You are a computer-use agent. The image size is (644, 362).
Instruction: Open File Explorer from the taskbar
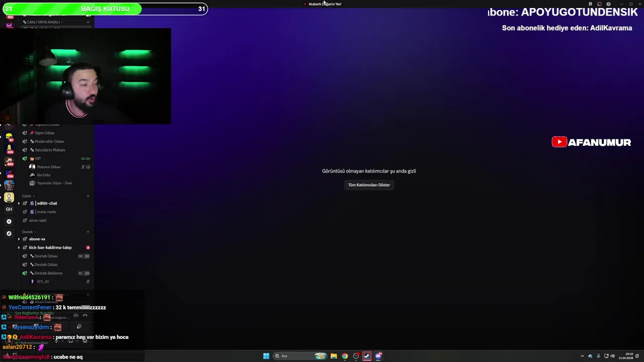pyautogui.click(x=334, y=356)
